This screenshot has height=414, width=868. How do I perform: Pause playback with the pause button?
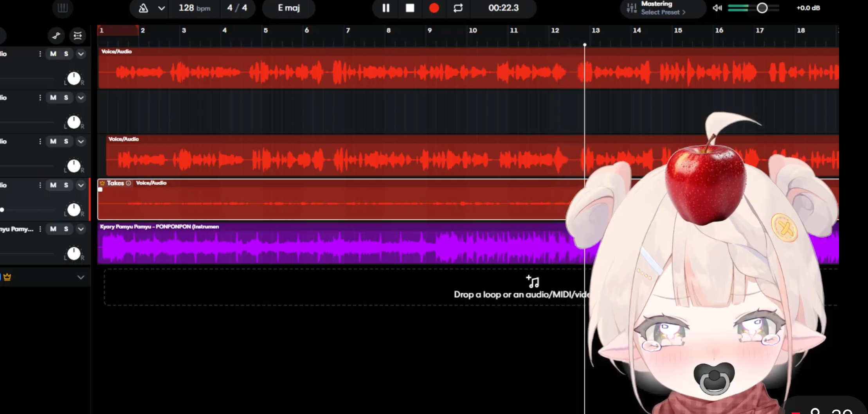(386, 8)
